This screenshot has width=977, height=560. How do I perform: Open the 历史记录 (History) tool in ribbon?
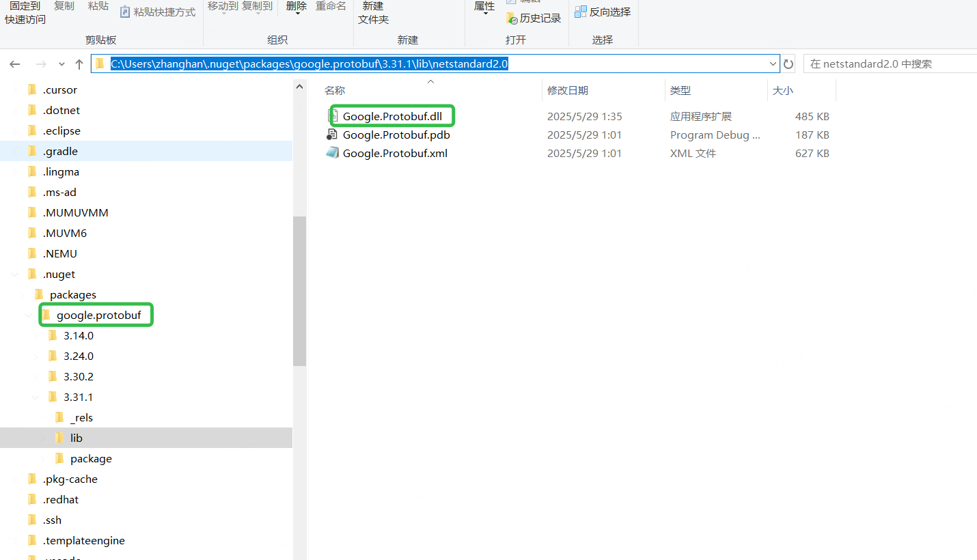click(x=534, y=18)
